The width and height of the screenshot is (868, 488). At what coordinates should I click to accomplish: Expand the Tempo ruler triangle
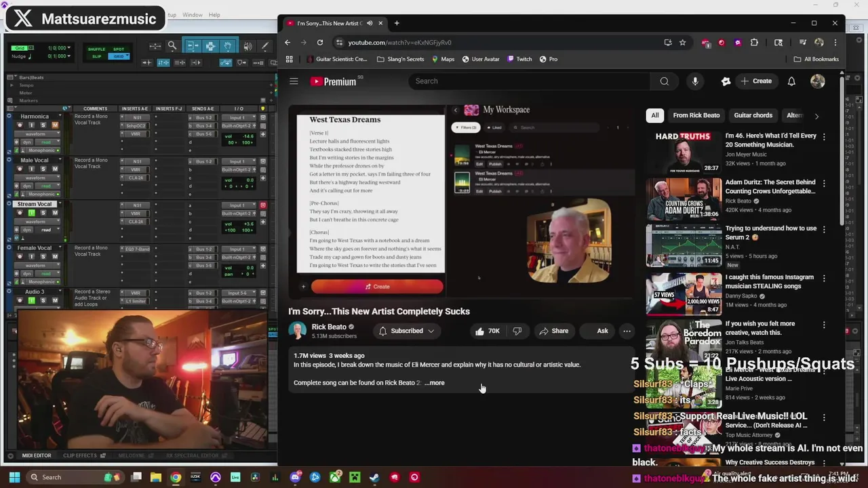12,85
